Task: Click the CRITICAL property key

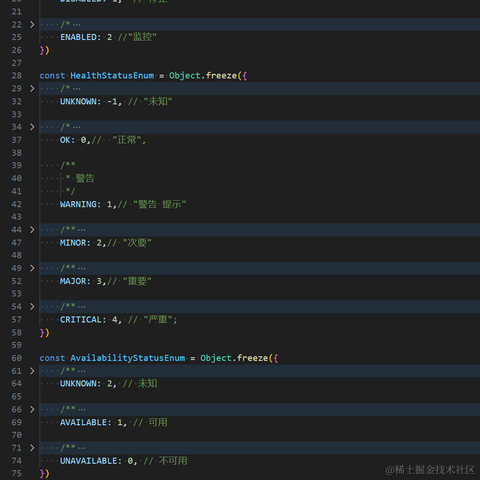Action: pyautogui.click(x=81, y=320)
